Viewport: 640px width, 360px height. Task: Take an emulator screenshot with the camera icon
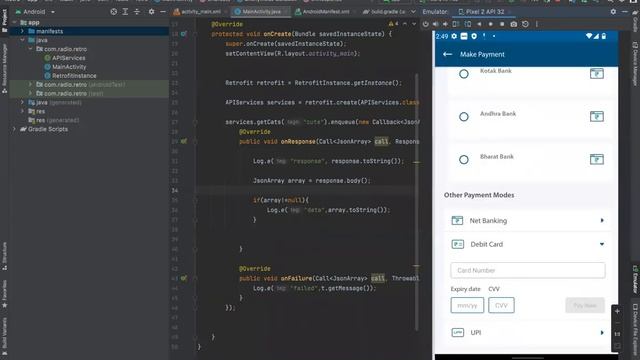click(x=513, y=24)
